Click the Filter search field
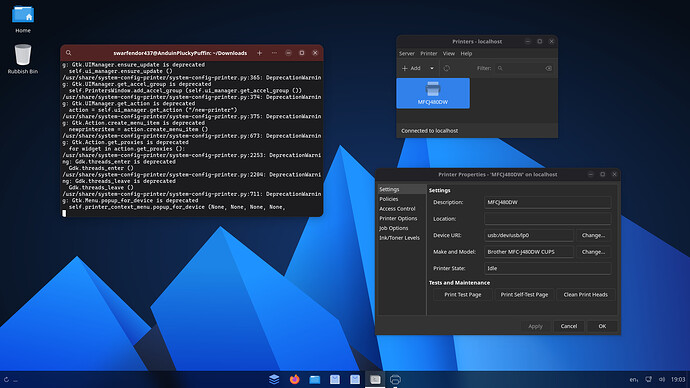Screen dimensions: 690x388 (x=524, y=68)
